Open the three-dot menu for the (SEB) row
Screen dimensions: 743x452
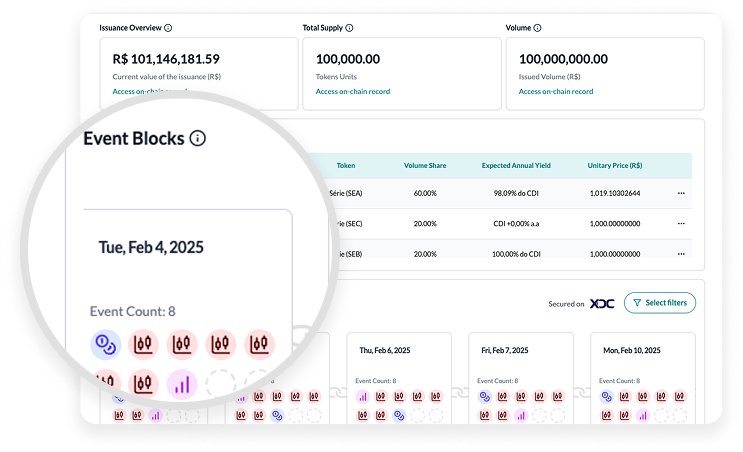pos(681,254)
